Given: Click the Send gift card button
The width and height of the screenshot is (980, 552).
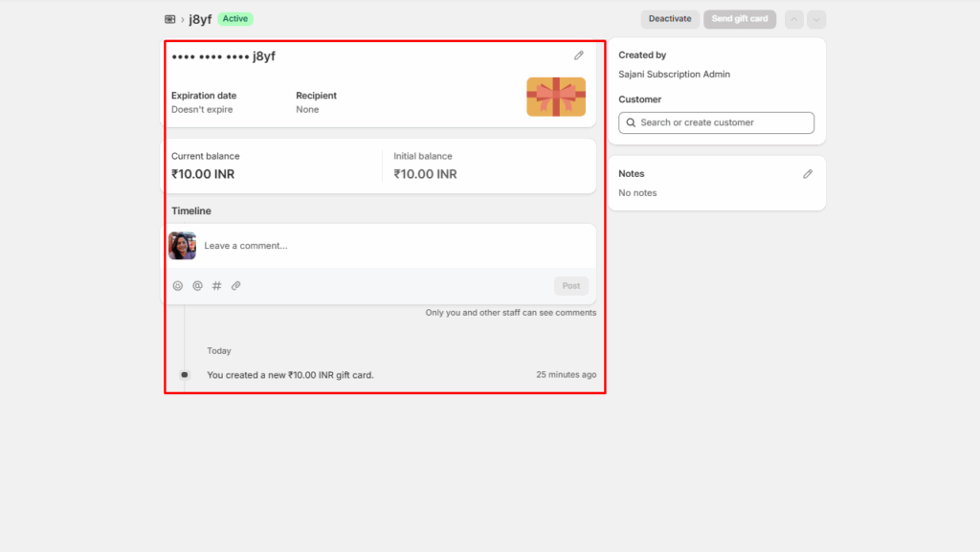Looking at the screenshot, I should (739, 19).
